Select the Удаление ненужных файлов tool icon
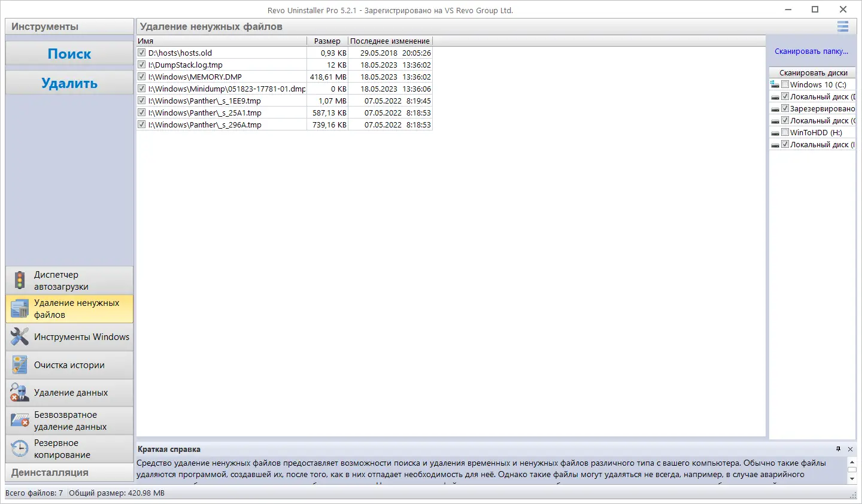The height and width of the screenshot is (504, 862). click(20, 308)
